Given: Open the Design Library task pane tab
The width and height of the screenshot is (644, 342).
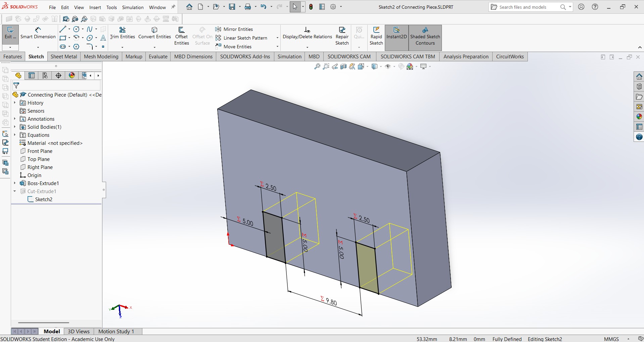Looking at the screenshot, I should click(x=639, y=87).
